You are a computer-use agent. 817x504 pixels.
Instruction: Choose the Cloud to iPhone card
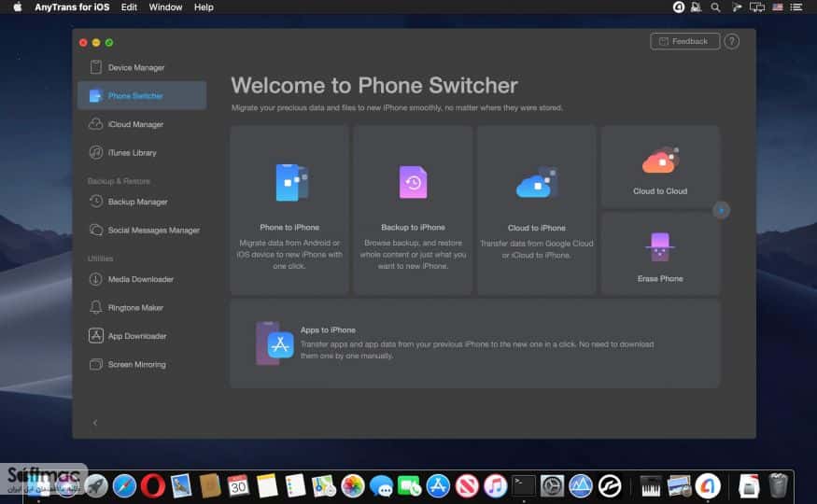[x=536, y=210]
